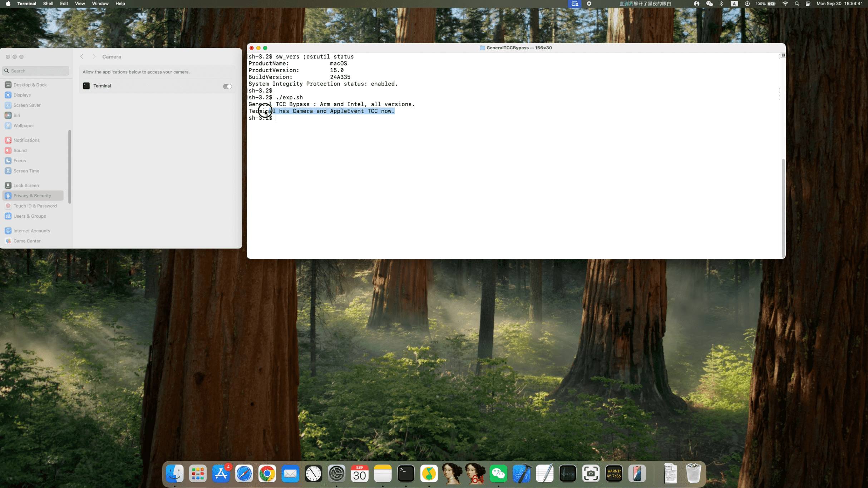The height and width of the screenshot is (488, 868).
Task: Toggle Terminal camera access switch
Action: pos(227,86)
